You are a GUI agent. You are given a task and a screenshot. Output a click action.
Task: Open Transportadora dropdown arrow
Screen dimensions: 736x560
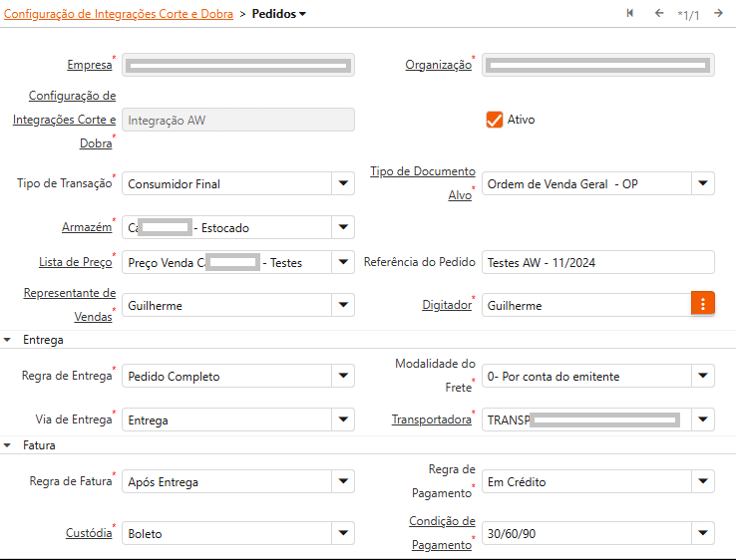tap(703, 420)
